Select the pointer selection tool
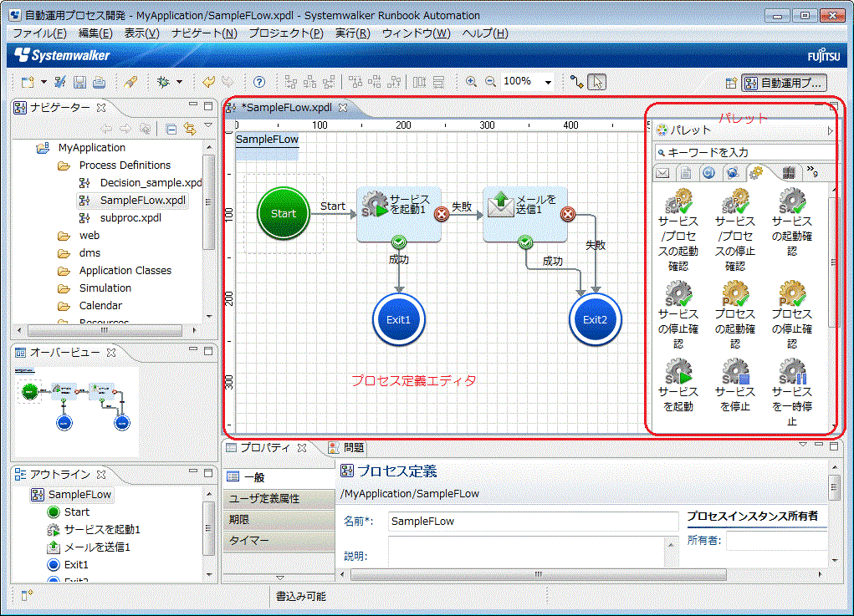The height and width of the screenshot is (616, 854). point(597,82)
